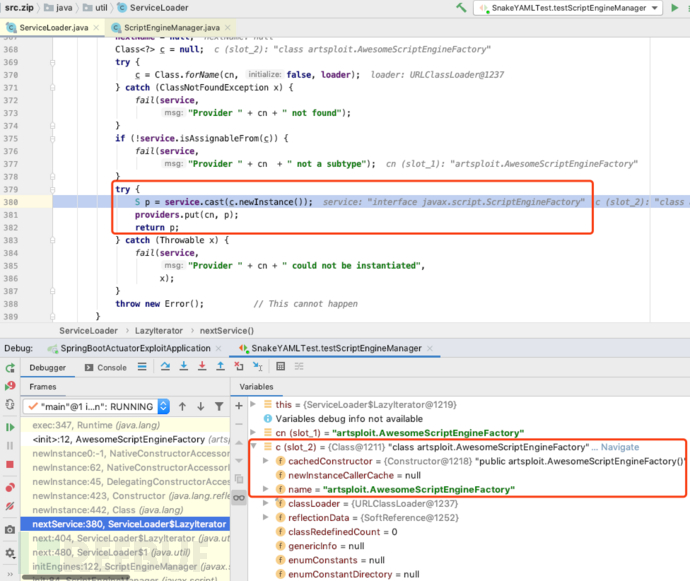Click the previous frame up arrow
This screenshot has height=581, width=690.
[x=182, y=406]
